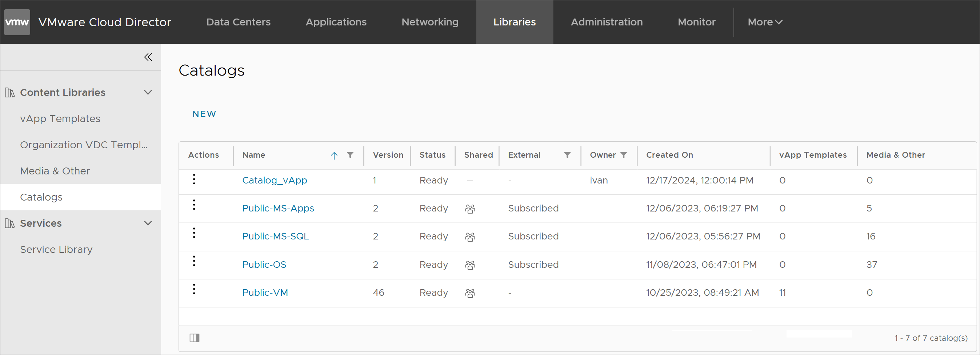The image size is (980, 355).
Task: Open the Applications tab
Action: (336, 22)
